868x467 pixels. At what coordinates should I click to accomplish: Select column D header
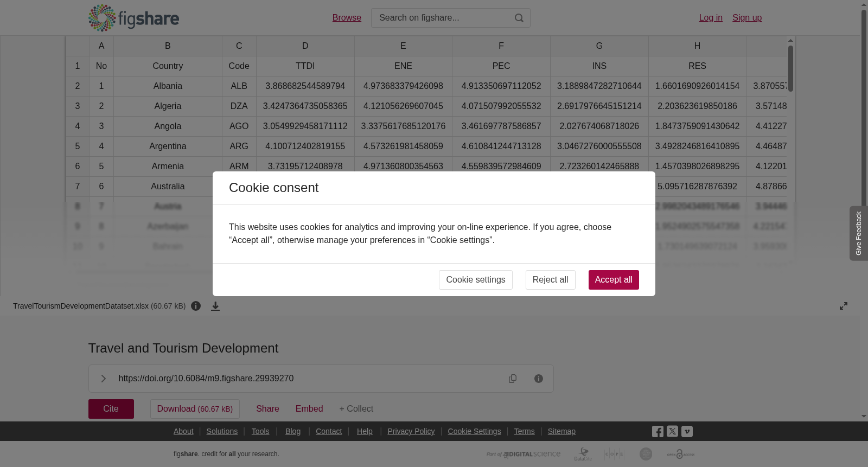click(x=305, y=46)
